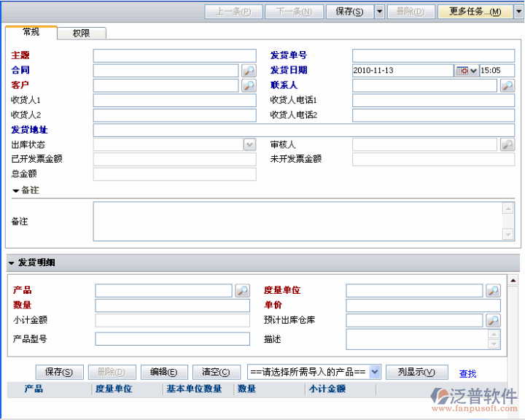Screen dimensions: 525x420
Task: Open the dropdown arrow beside top 保存 button
Action: [x=379, y=12]
